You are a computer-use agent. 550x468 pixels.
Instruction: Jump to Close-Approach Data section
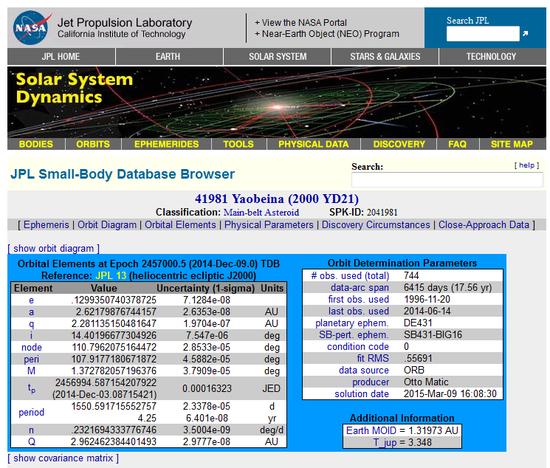coord(484,225)
